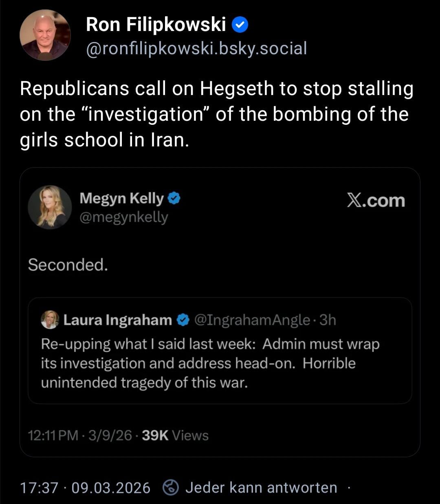The image size is (440, 504).
Task: Click the post text about Hegseth
Action: tap(216, 114)
